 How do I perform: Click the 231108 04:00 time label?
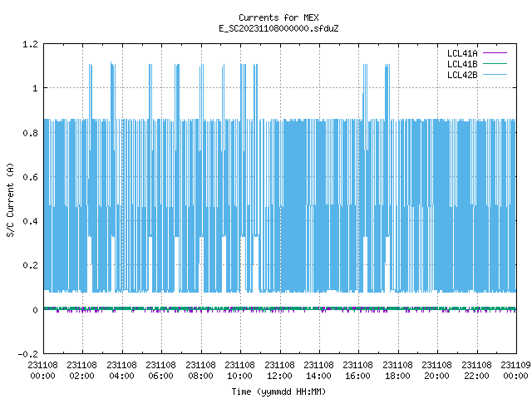point(121,371)
